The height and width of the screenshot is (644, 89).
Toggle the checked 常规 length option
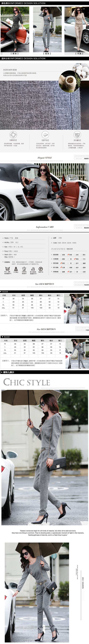coord(76,259)
